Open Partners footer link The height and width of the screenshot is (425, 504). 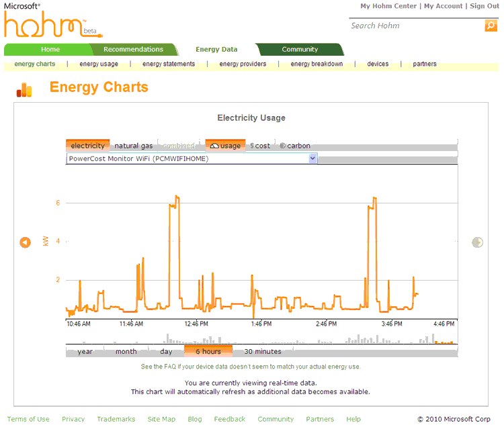[x=320, y=419]
